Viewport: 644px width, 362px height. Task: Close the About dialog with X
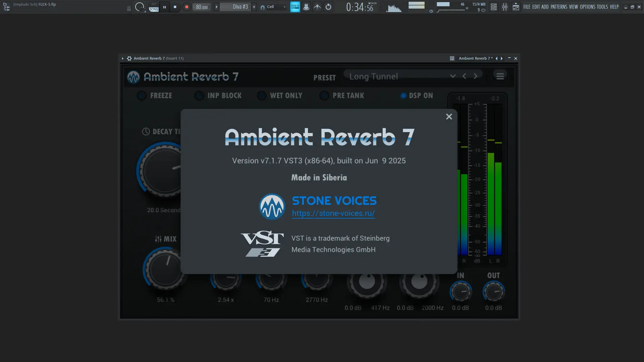point(449,117)
